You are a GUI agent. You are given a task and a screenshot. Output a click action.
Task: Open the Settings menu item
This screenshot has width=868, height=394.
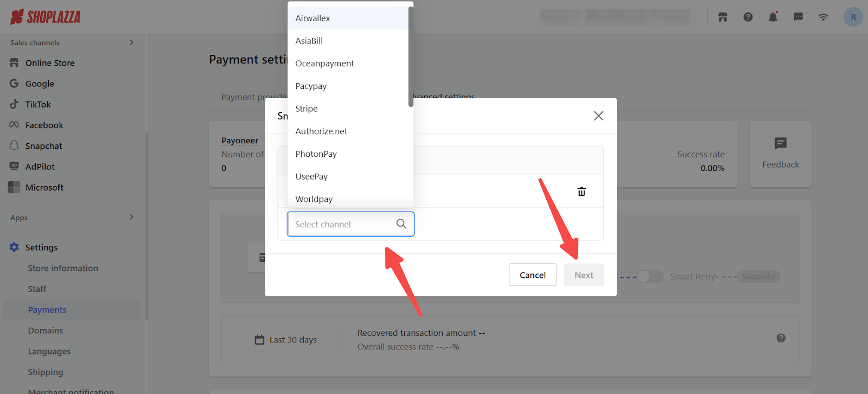point(41,247)
